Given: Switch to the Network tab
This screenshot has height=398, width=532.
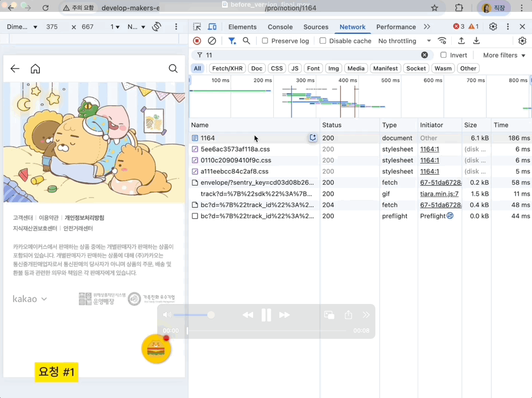Looking at the screenshot, I should tap(352, 27).
